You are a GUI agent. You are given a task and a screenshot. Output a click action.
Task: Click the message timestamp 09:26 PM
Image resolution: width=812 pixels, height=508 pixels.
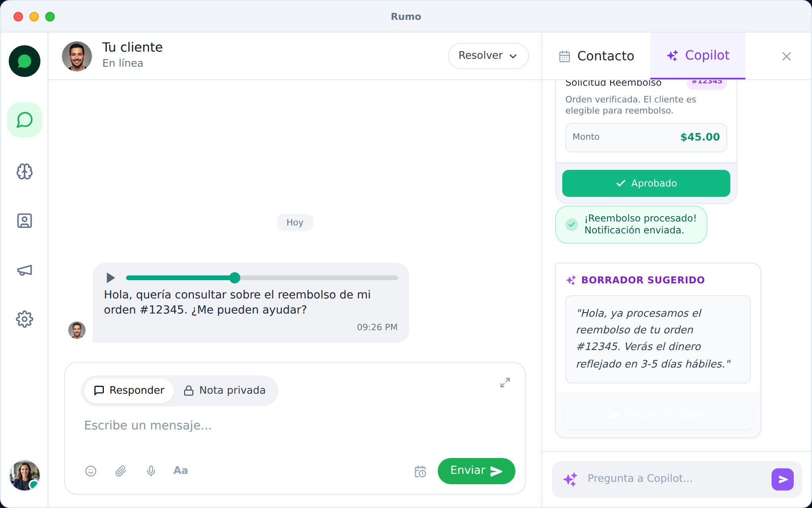[x=377, y=327]
